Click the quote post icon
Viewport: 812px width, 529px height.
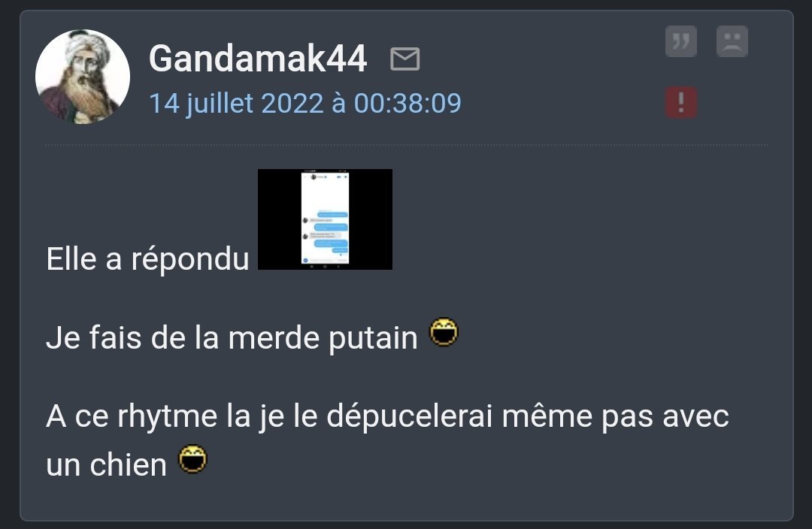(x=680, y=41)
